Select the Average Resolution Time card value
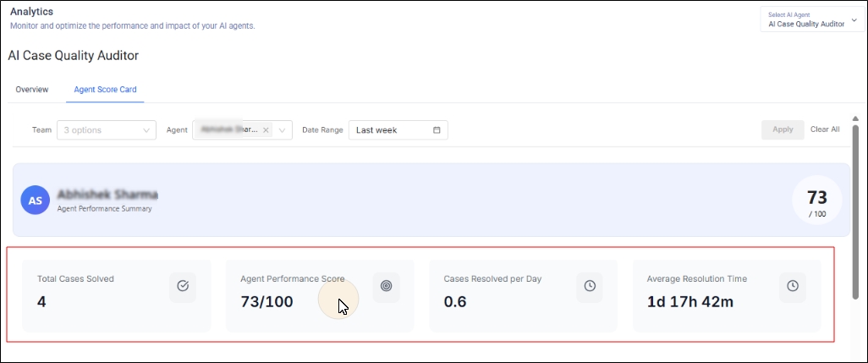Image resolution: width=868 pixels, height=363 pixels. point(690,301)
